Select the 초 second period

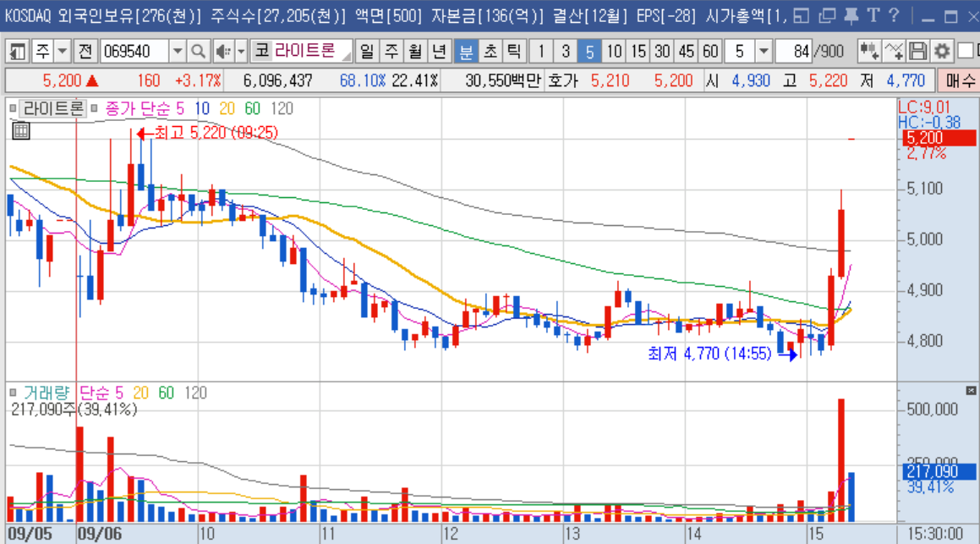coord(490,52)
